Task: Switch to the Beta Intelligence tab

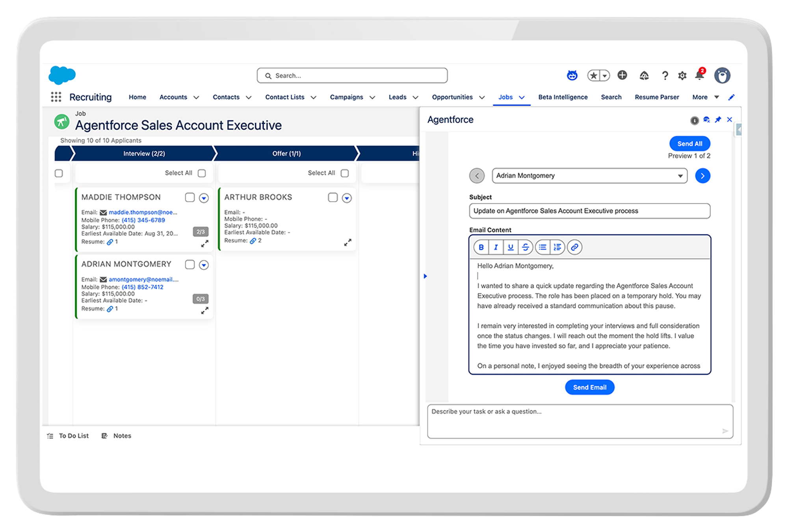Action: coord(563,97)
